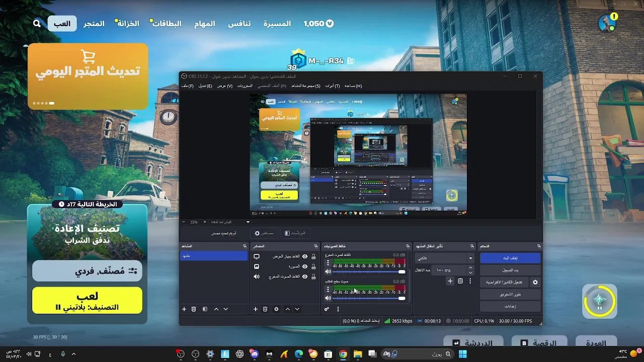Toggle visibility of audio output capture source
Image resolution: width=644 pixels, height=362 pixels.
(305, 277)
